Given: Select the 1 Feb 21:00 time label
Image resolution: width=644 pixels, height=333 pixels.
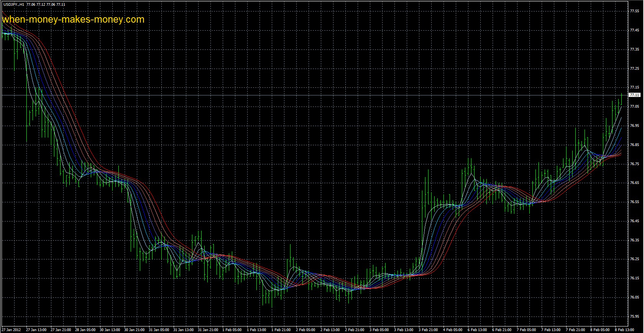Looking at the screenshot, I should click(282, 330).
